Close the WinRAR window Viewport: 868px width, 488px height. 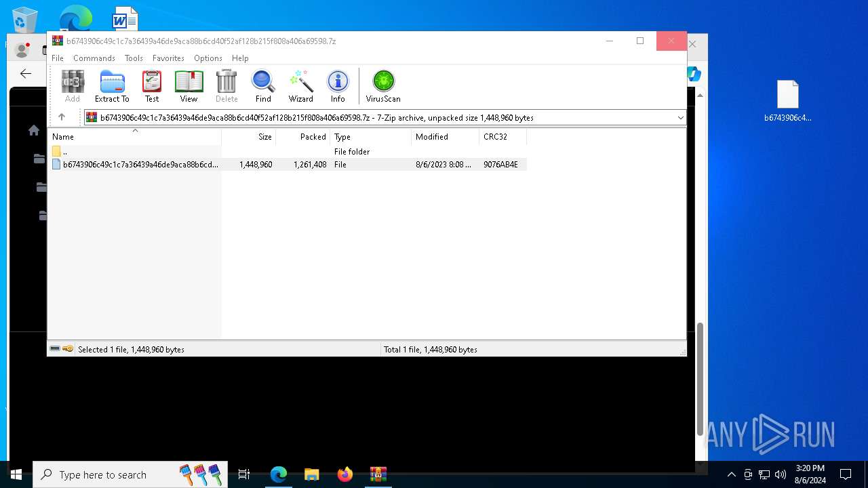pos(671,41)
